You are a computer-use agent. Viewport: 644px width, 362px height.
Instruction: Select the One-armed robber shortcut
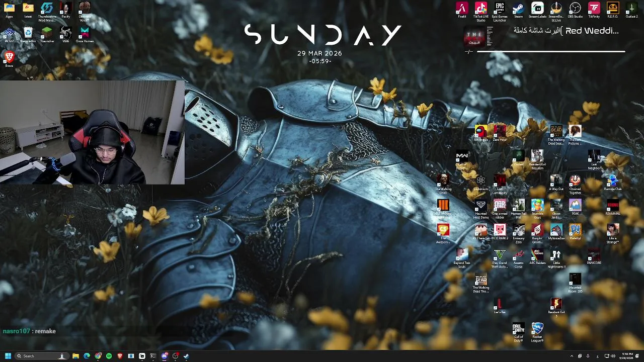click(500, 209)
